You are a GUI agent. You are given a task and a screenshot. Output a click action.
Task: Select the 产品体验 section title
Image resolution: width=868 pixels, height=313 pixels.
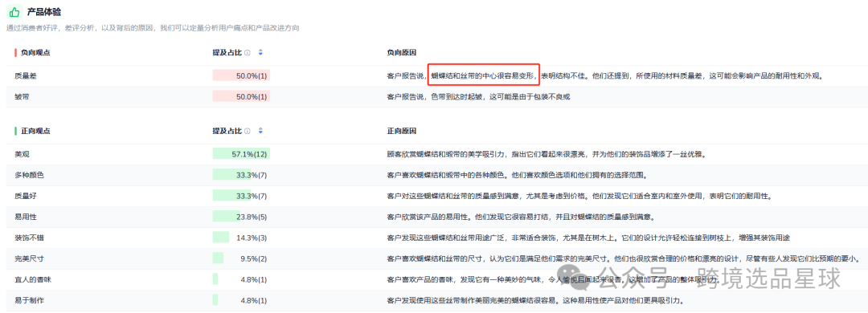tap(44, 11)
